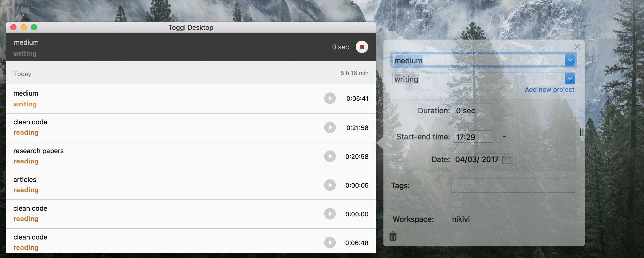Open the clean code entry lasting 0:21:58

point(191,128)
